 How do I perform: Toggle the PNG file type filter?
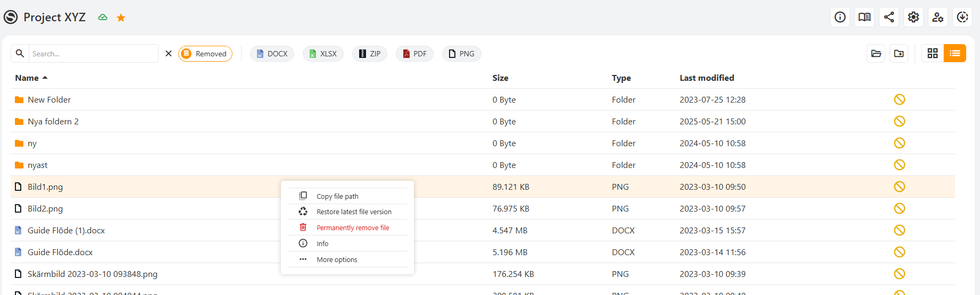coord(461,54)
